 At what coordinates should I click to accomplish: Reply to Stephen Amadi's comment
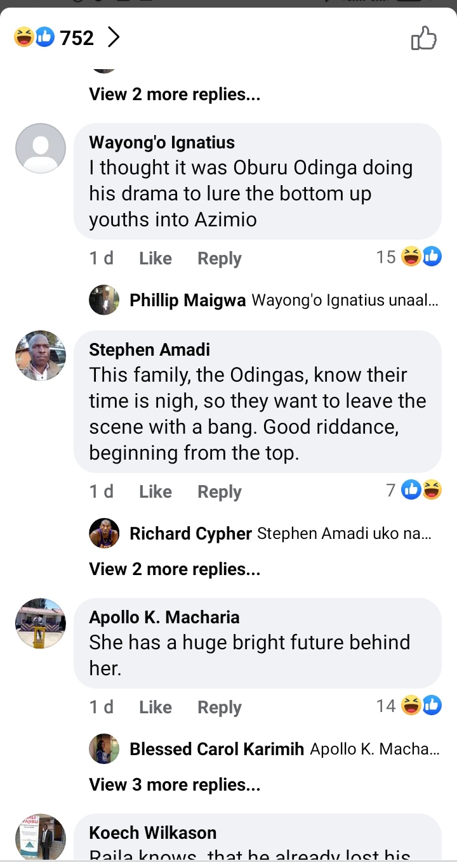click(219, 491)
